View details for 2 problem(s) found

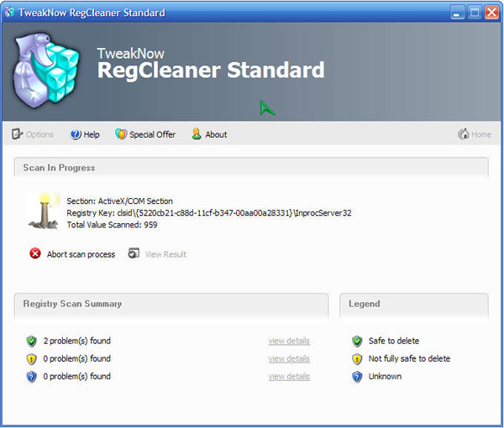(289, 341)
